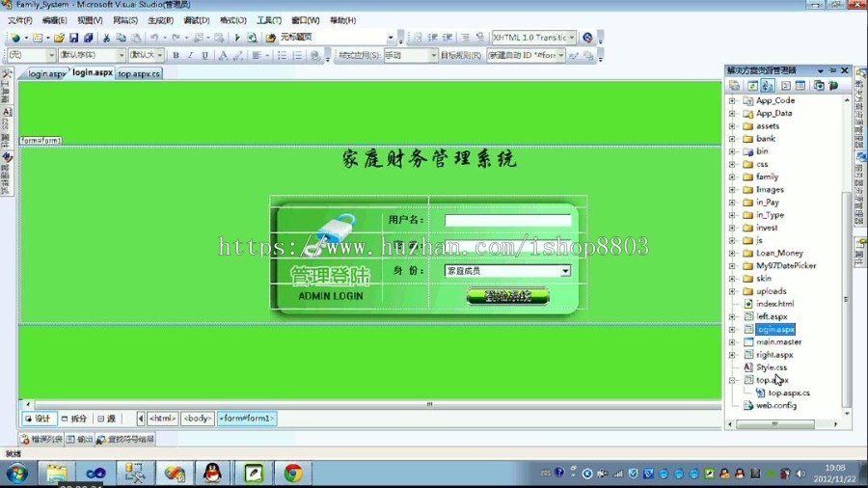Image resolution: width=868 pixels, height=488 pixels.
Task: Click the green login system button
Action: point(508,296)
